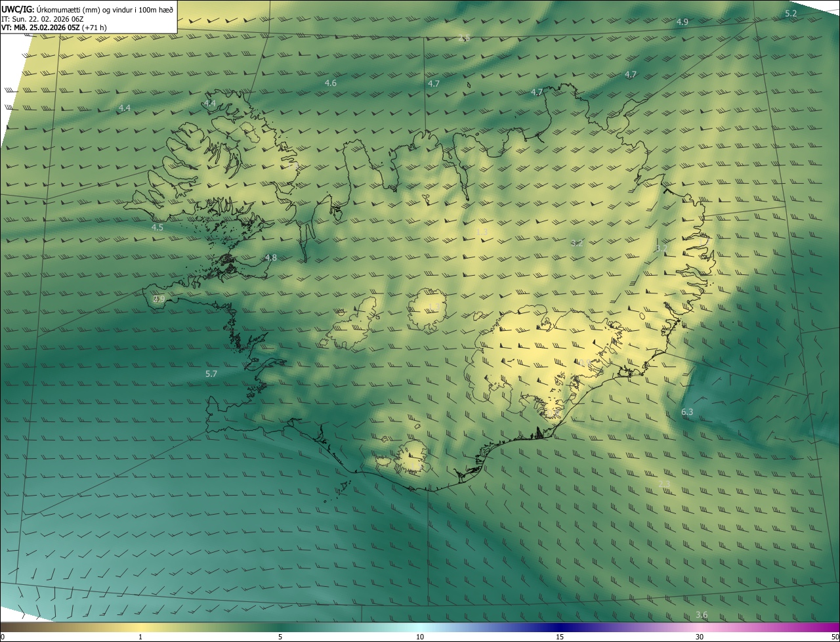Click the 4.8 value label on the map
Viewport: 840px width, 642px height.
[270, 257]
